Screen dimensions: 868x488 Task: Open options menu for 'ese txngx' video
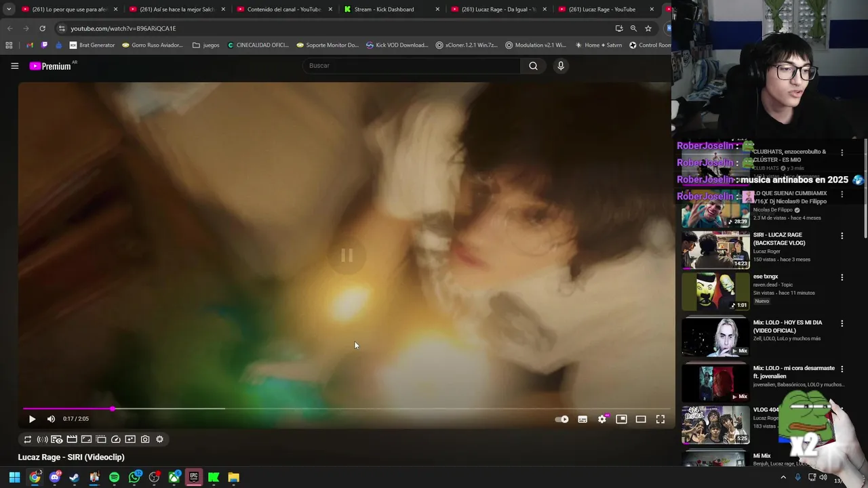842,277
